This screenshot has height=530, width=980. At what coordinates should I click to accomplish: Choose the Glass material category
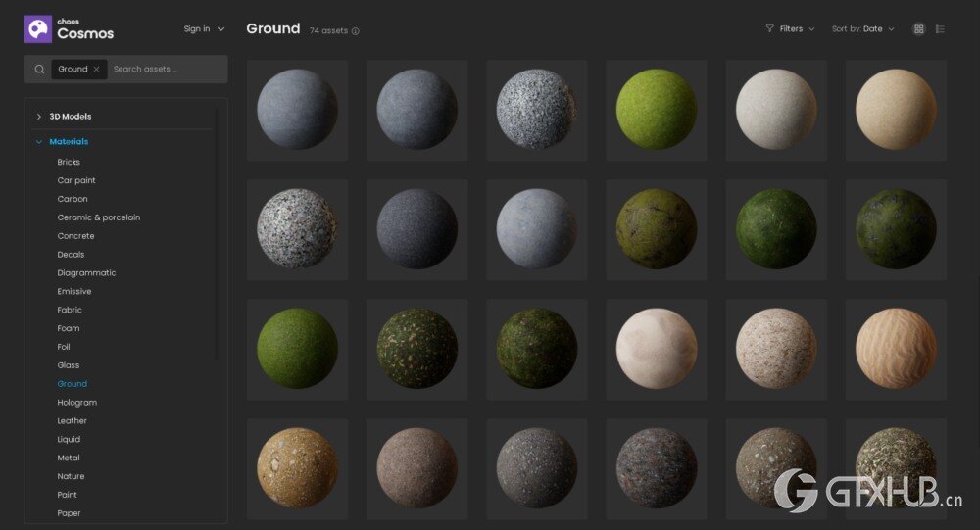[x=69, y=365]
